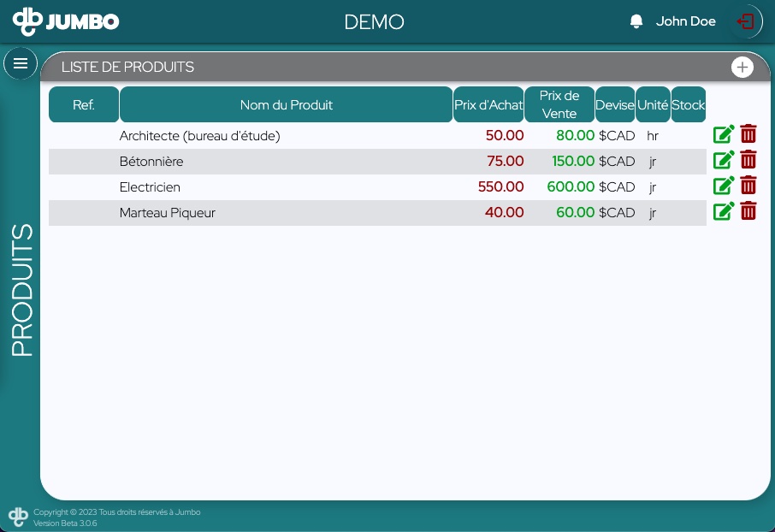
Task: Open the navigation hamburger menu
Action: pos(21,63)
